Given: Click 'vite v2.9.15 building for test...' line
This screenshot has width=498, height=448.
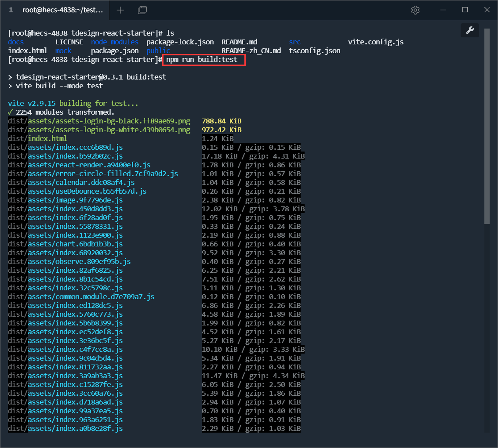Looking at the screenshot, I should (73, 103).
